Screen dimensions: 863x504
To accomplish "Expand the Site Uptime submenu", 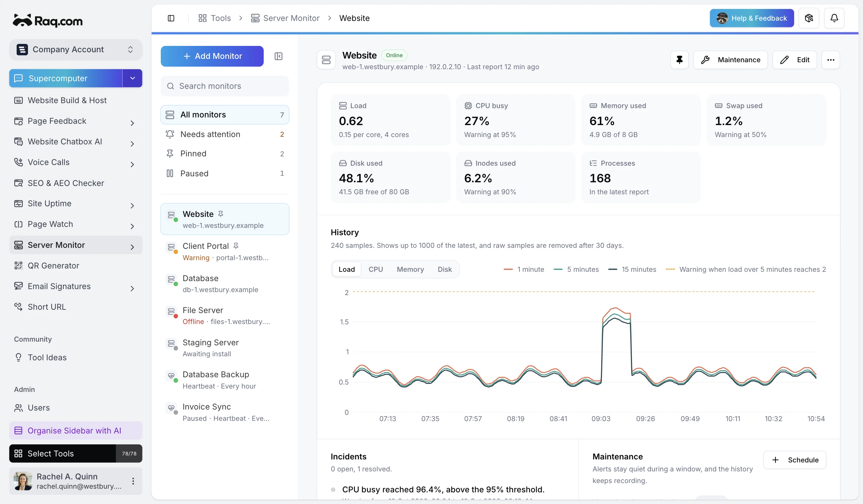I will pyautogui.click(x=132, y=205).
